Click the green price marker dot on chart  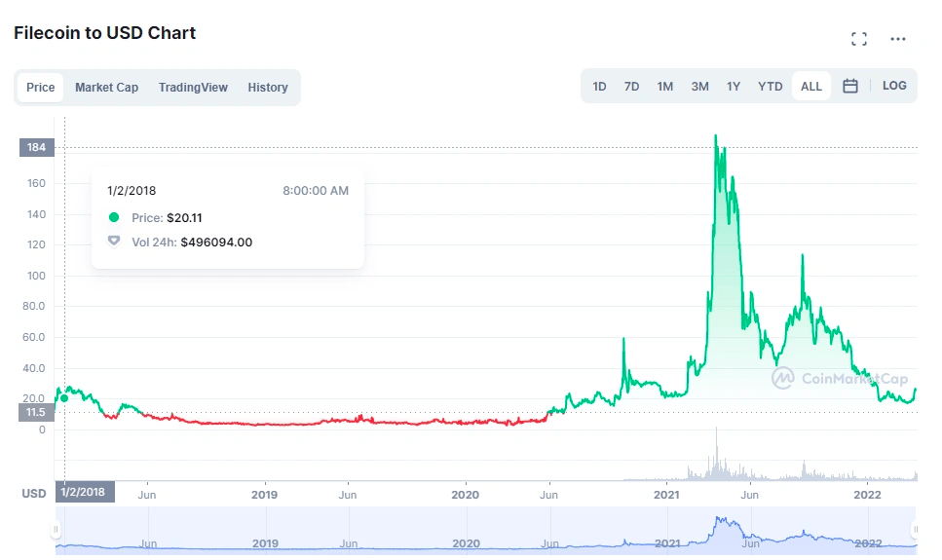pos(64,397)
